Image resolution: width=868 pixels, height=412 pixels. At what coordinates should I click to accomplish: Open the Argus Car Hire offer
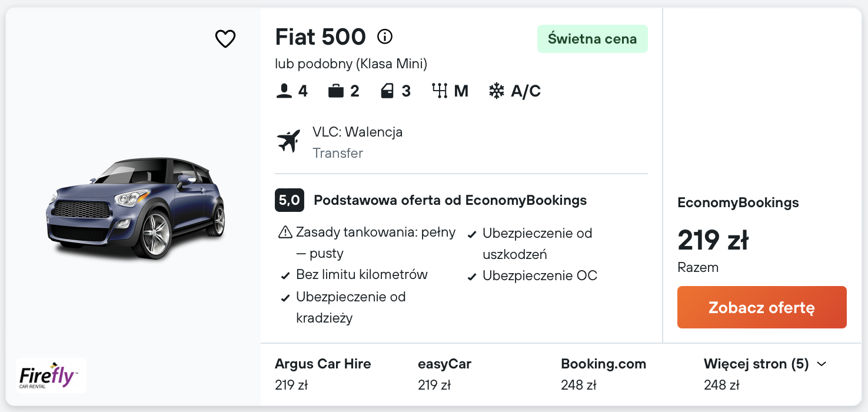click(x=322, y=374)
